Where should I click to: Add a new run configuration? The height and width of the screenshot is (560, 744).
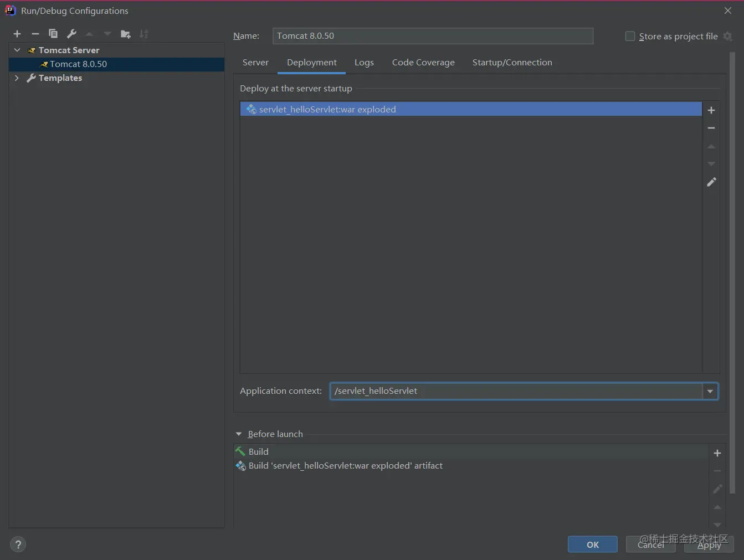tap(17, 34)
